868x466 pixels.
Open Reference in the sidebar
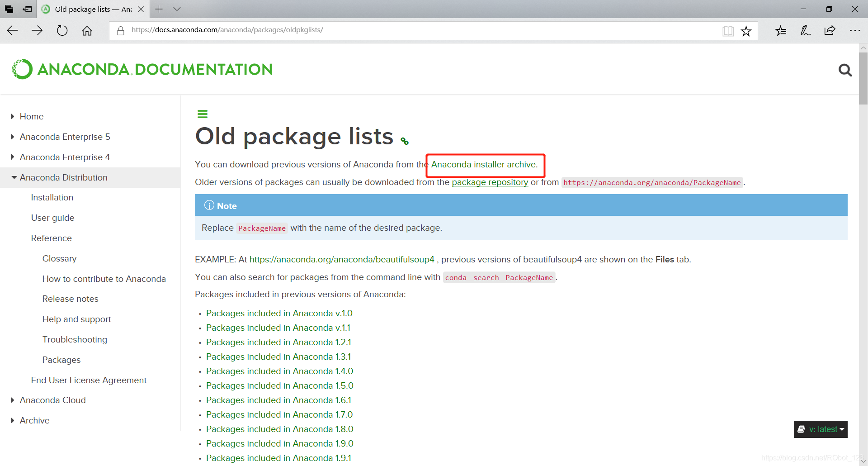coord(51,238)
